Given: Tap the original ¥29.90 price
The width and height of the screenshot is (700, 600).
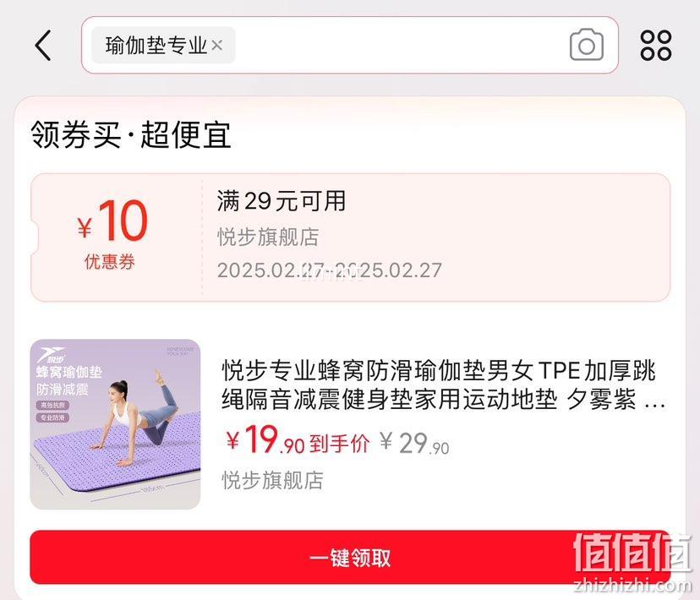Looking at the screenshot, I should 415,444.
